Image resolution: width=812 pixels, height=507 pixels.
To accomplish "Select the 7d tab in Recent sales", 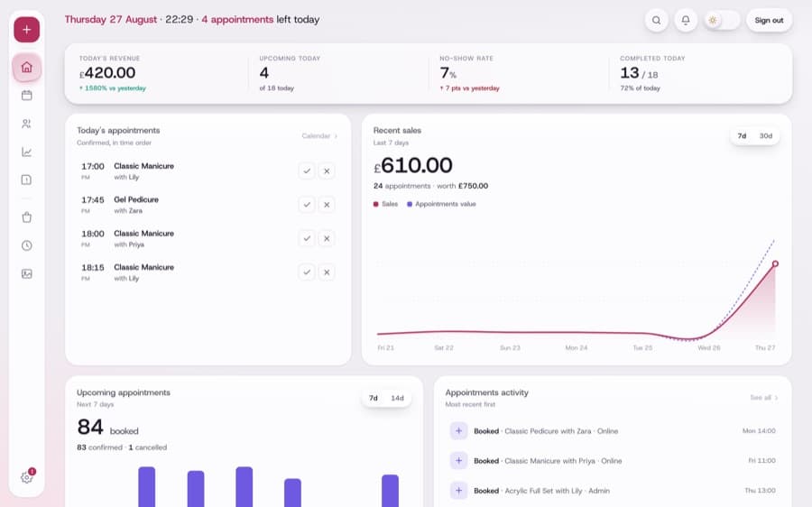I will (x=743, y=135).
